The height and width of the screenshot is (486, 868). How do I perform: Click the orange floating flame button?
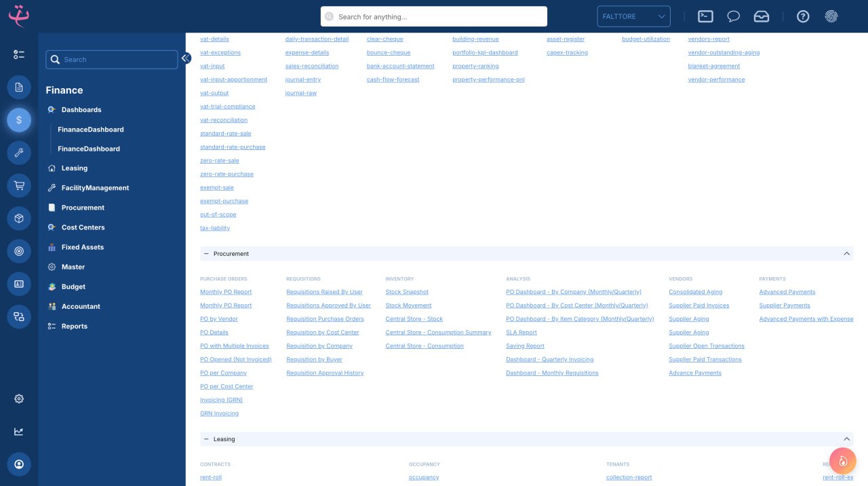coord(843,461)
